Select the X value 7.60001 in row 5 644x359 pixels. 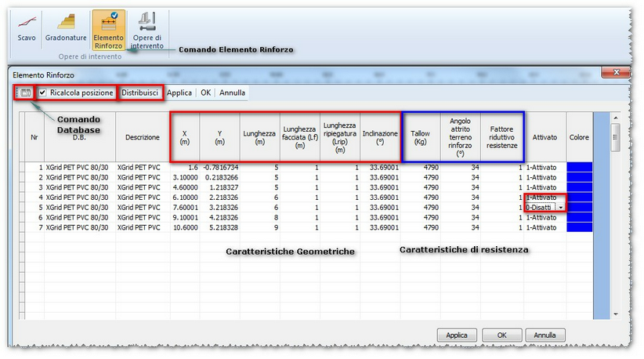(185, 208)
